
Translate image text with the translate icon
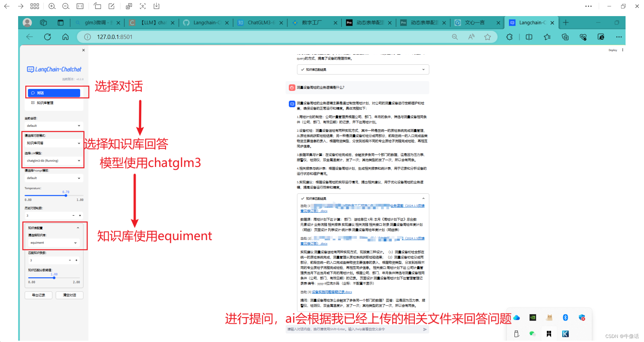coord(129,6)
